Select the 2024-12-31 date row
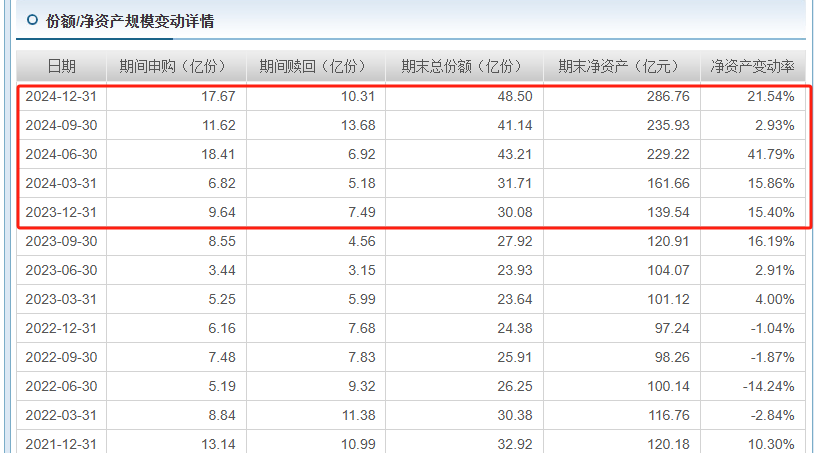The height and width of the screenshot is (453, 814). tap(62, 96)
